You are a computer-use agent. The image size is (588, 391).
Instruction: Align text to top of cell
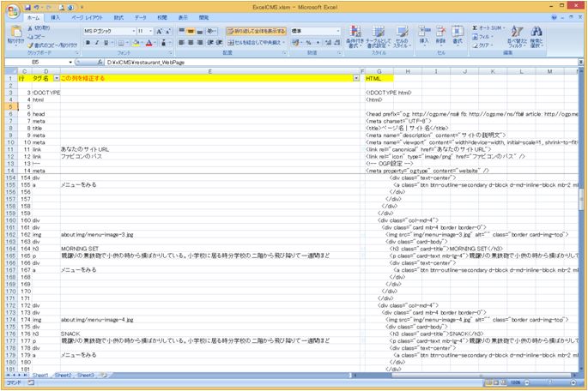coord(181,31)
